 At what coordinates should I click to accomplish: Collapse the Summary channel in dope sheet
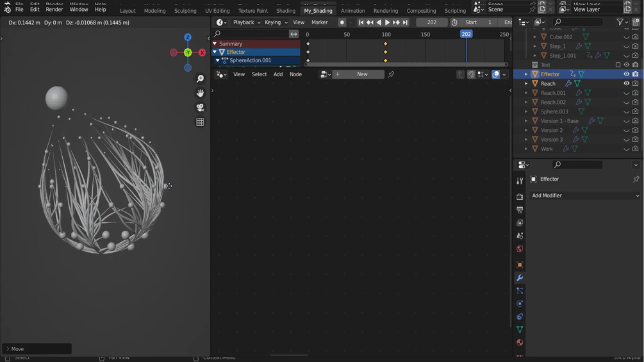pos(215,44)
